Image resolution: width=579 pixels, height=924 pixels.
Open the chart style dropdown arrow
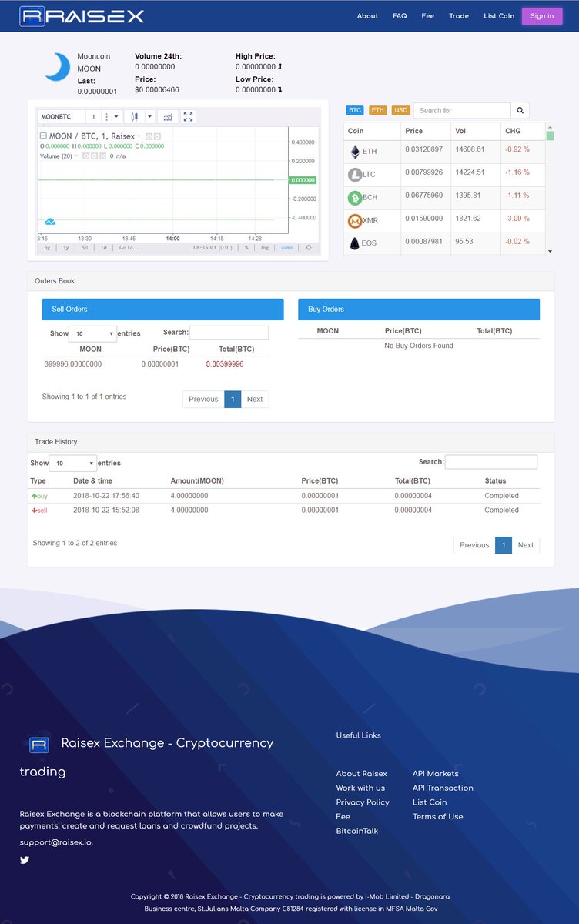150,117
